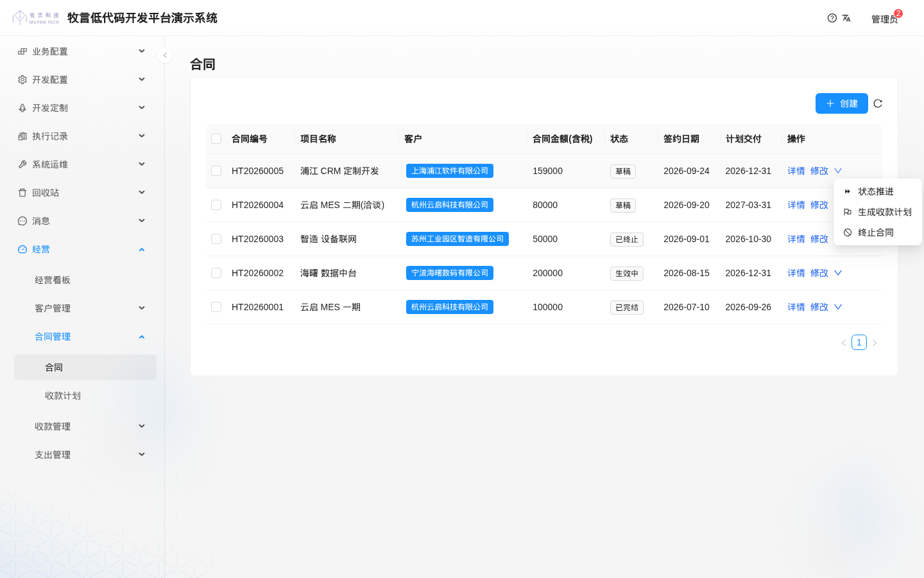Open more actions arrow for HT20260005
The height and width of the screenshot is (578, 924).
[x=838, y=171]
